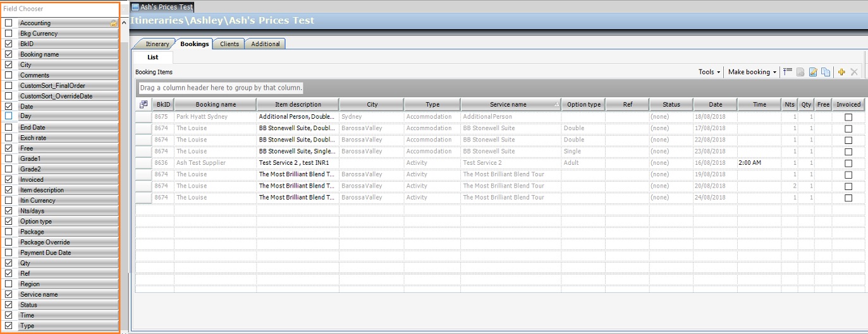Click the Booking name column header
Image resolution: width=868 pixels, height=334 pixels.
[x=216, y=104]
